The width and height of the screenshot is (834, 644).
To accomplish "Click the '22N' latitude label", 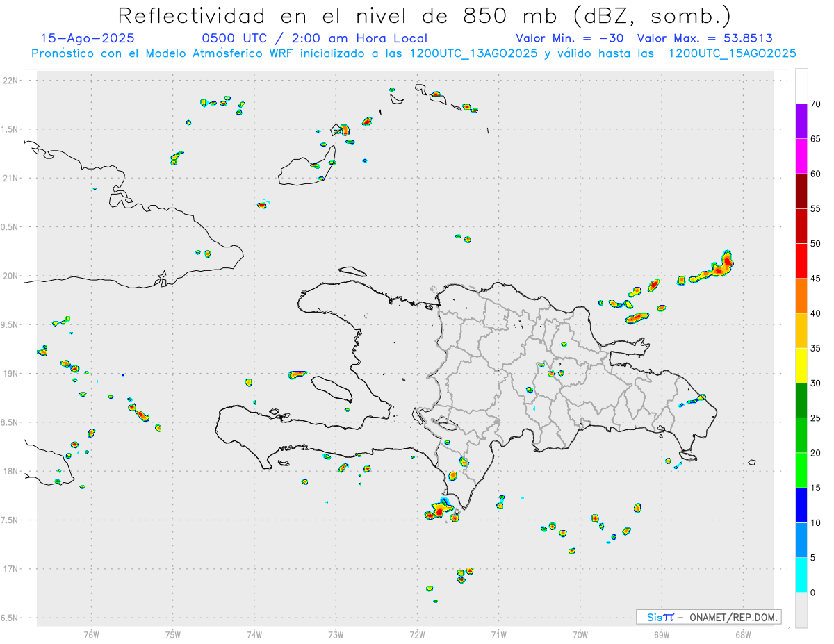I will pyautogui.click(x=11, y=81).
